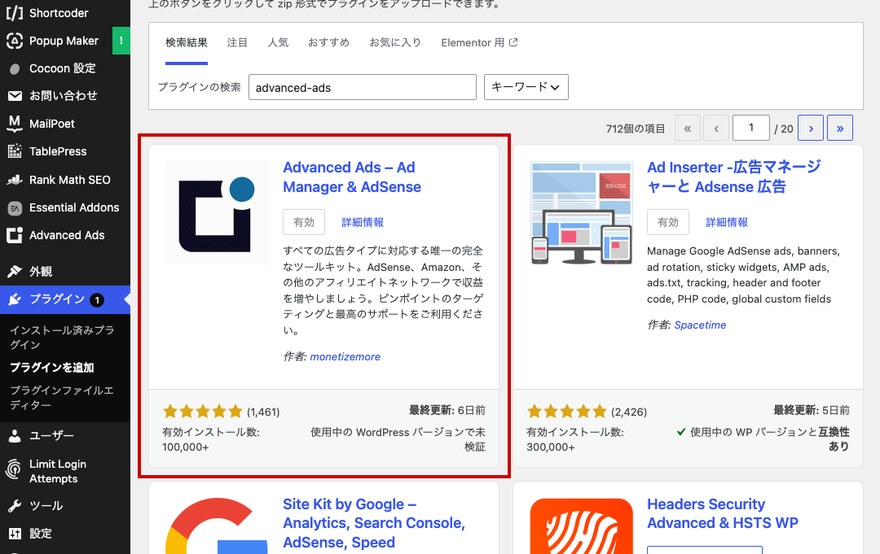Open Headers Security Advanced & HSTS WP link
This screenshot has height=554, width=880.
click(x=723, y=514)
